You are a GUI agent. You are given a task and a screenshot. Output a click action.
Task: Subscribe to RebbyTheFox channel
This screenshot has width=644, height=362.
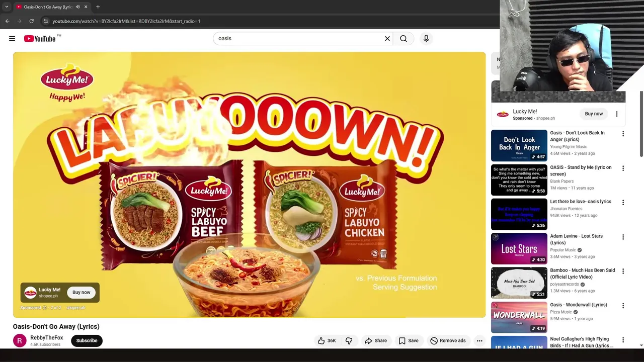[87, 341]
